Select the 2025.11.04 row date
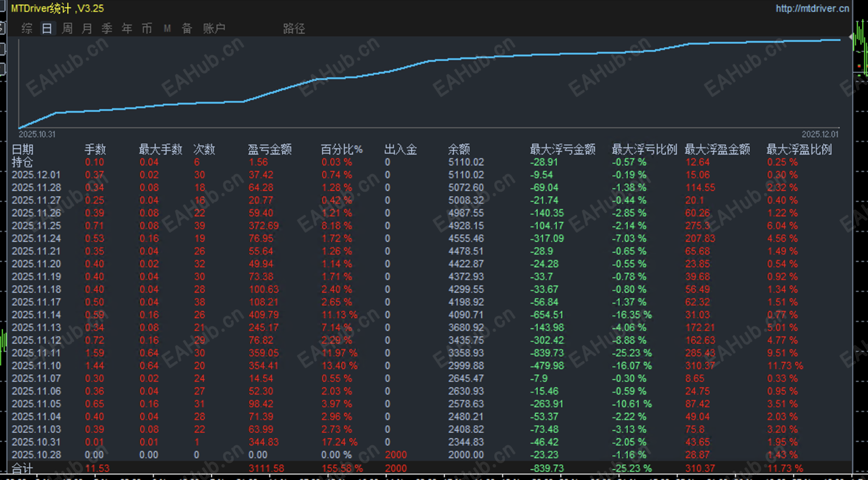 (36, 417)
